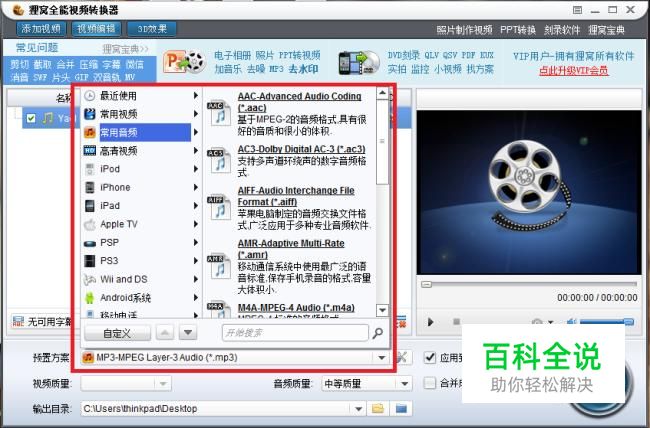Open 照片制作视频 in the top menu
The height and width of the screenshot is (428, 650).
coord(464,30)
